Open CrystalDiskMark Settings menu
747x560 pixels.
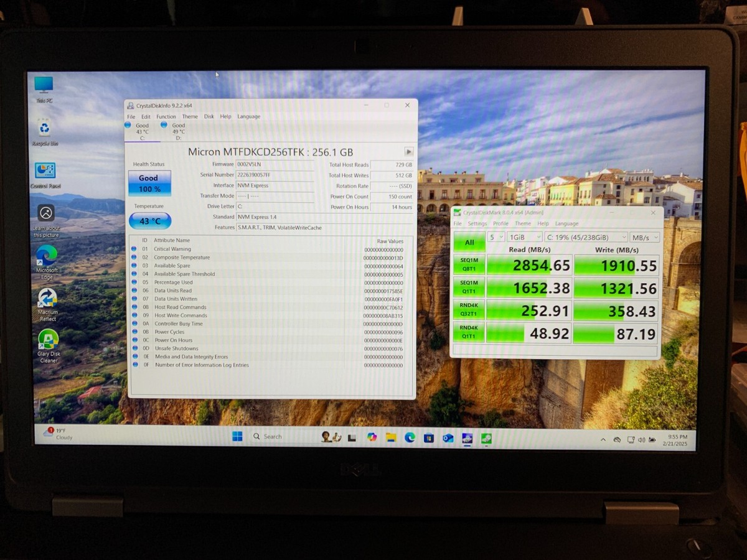[477, 223]
